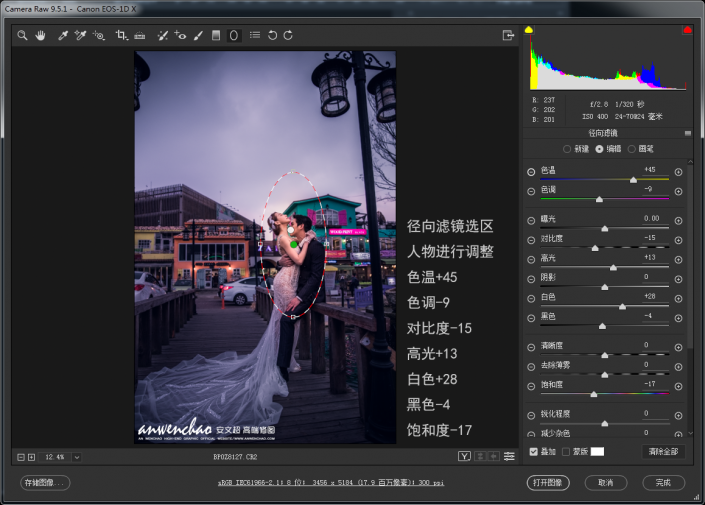Rotate image counterclockwise
The image size is (705, 505).
272,35
